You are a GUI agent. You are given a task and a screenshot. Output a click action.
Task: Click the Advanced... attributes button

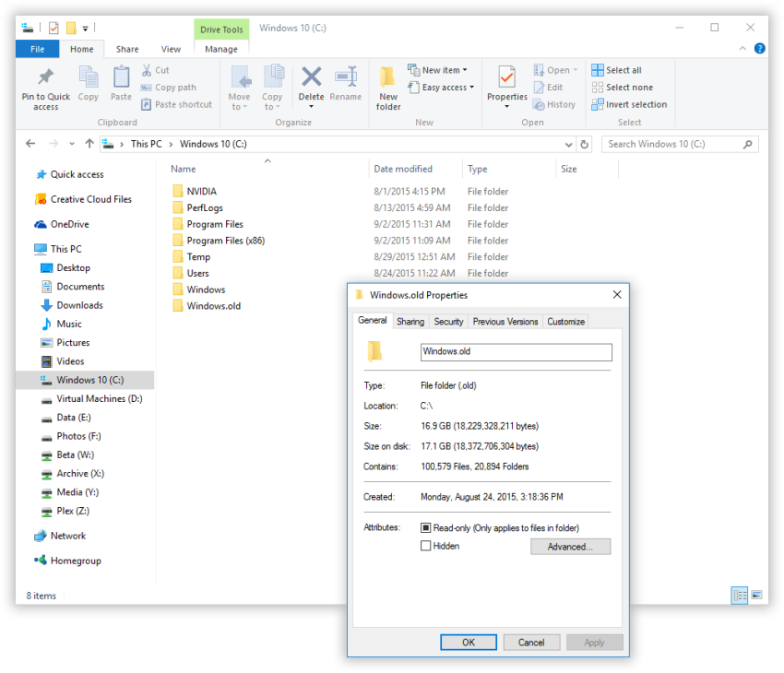[x=570, y=546]
